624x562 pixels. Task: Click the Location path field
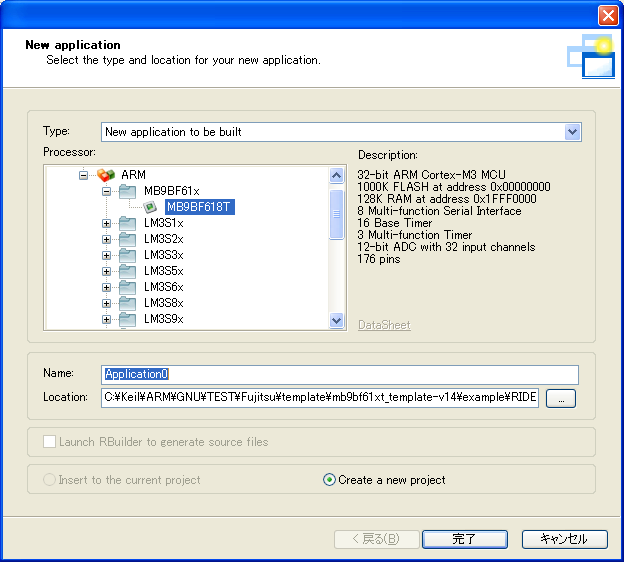pyautogui.click(x=320, y=398)
